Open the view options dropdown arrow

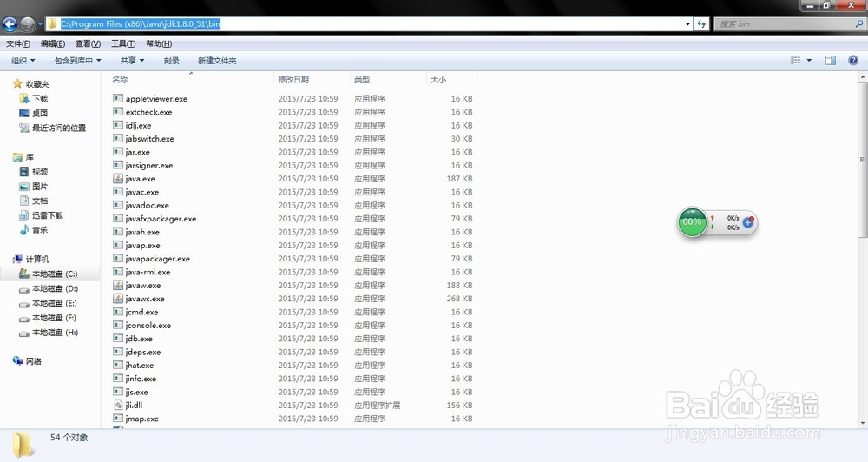pos(809,61)
